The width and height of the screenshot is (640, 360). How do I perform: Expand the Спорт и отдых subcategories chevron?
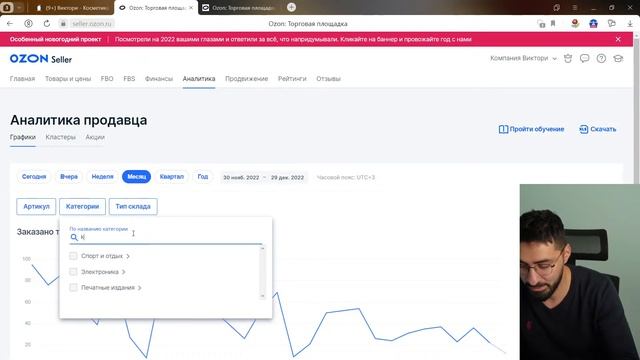(128, 256)
